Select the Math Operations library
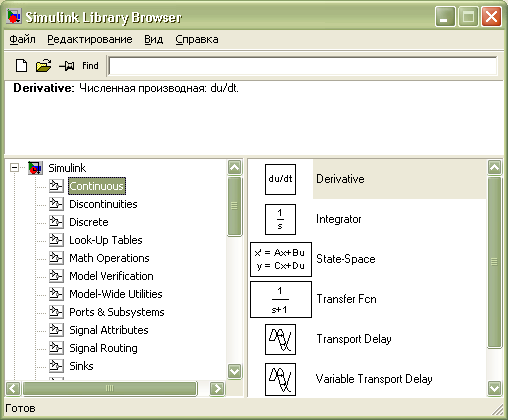 (x=109, y=258)
